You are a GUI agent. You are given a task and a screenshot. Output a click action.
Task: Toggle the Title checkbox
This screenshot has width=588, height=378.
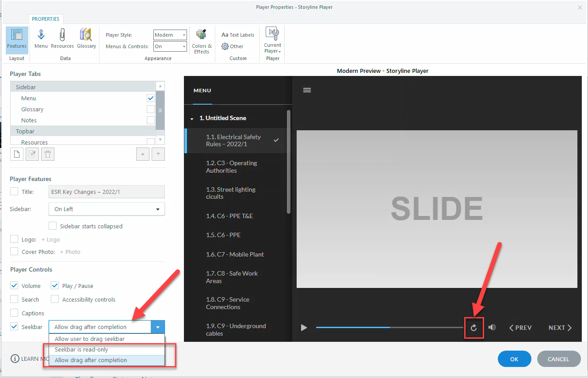(x=14, y=192)
